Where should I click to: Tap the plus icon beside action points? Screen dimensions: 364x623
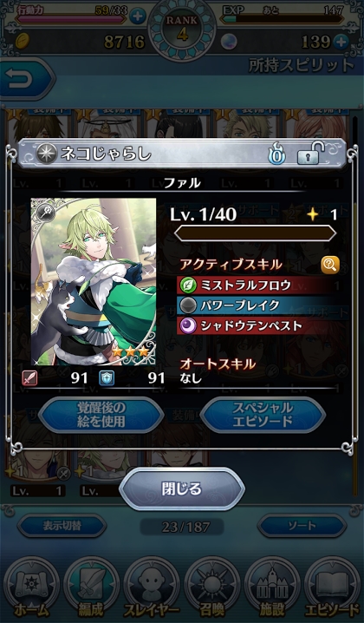click(137, 16)
